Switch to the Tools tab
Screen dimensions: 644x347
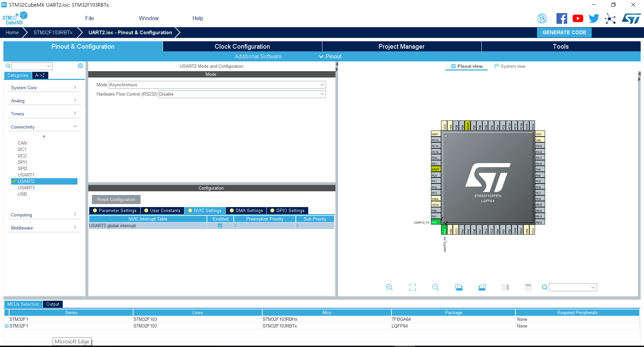click(561, 46)
